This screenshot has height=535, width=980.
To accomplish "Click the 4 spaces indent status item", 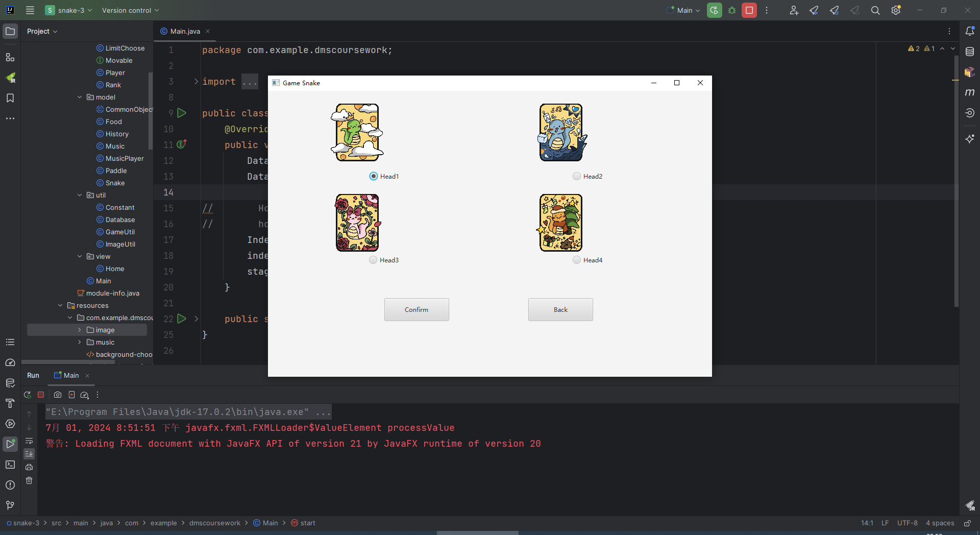I will tap(940, 523).
